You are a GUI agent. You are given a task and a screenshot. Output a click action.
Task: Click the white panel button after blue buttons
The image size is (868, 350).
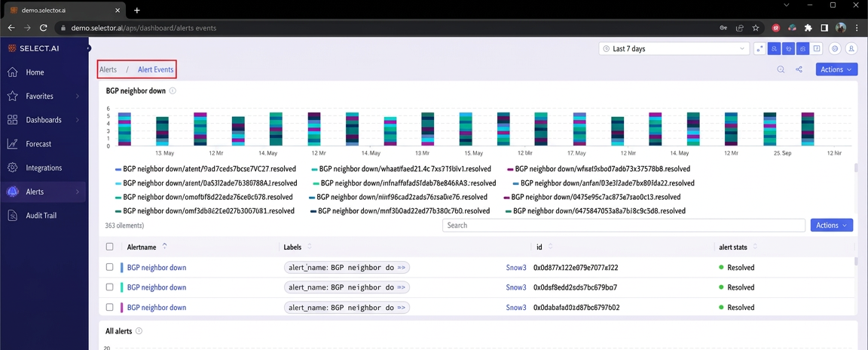817,49
